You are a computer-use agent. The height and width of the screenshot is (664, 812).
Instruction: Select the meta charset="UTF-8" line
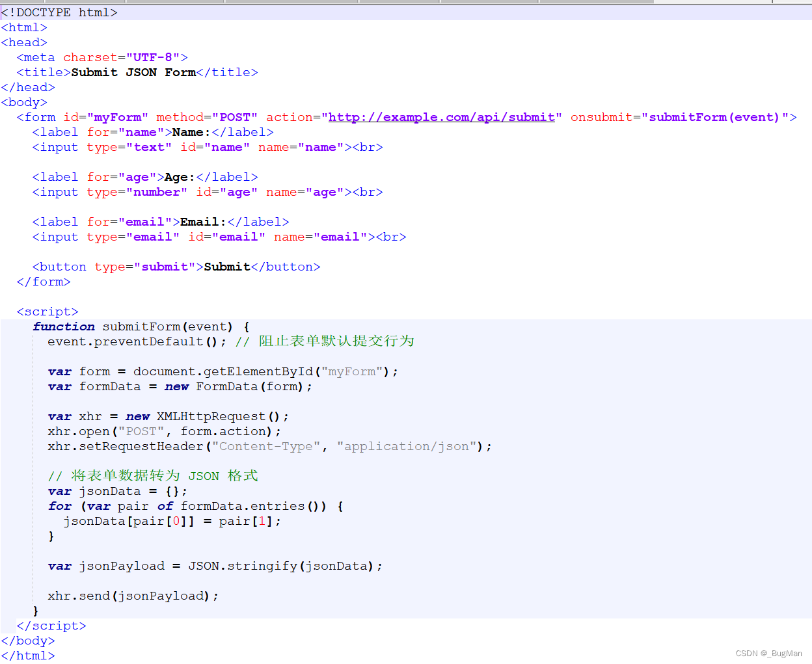102,57
